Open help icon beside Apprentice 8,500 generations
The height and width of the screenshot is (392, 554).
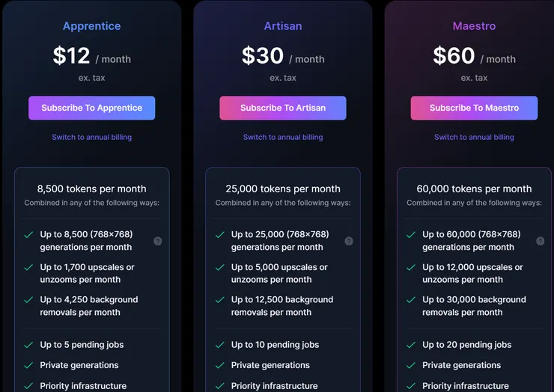pos(157,241)
